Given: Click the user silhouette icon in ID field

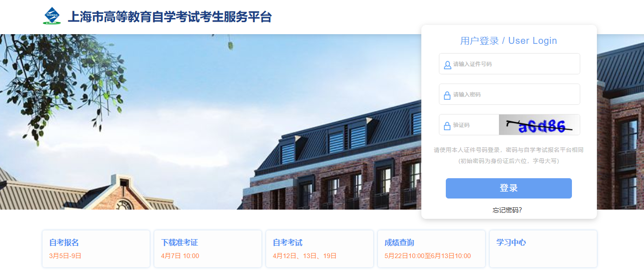Looking at the screenshot, I should [447, 65].
